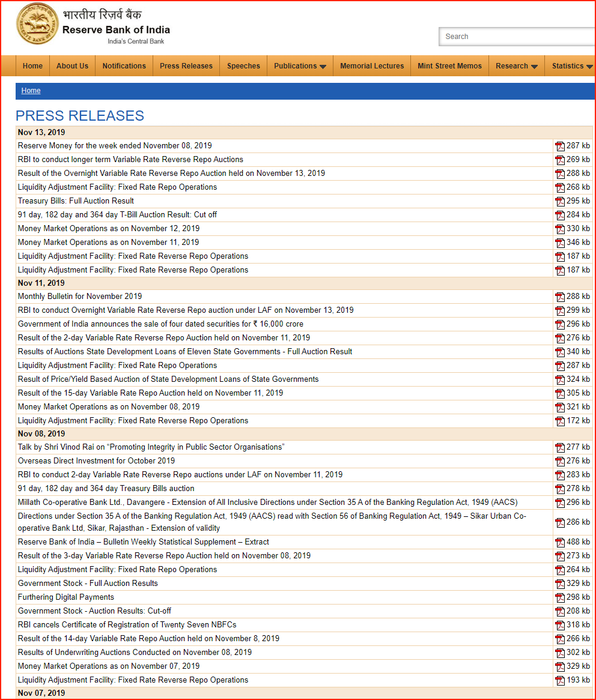Viewport: 596px width, 700px height.
Task: Click the 172 kb file size text
Action: click(579, 420)
